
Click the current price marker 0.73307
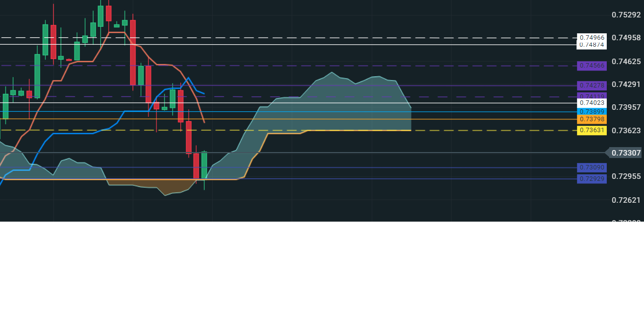click(x=625, y=153)
